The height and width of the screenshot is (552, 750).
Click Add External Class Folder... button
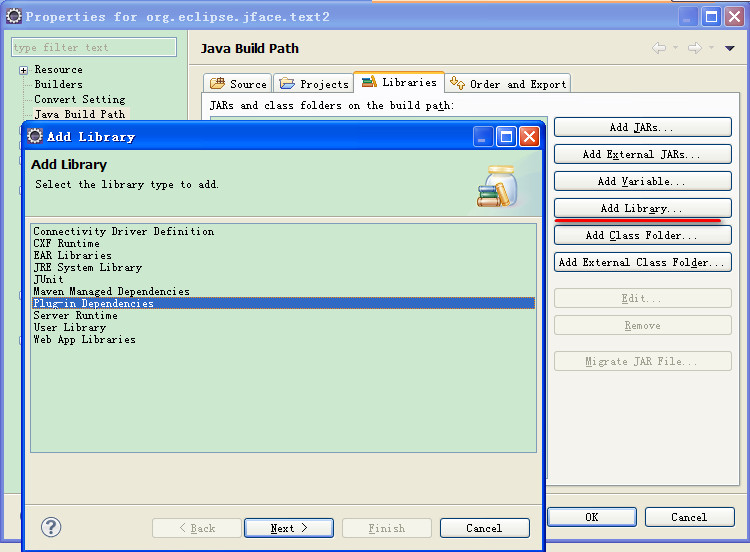click(642, 262)
